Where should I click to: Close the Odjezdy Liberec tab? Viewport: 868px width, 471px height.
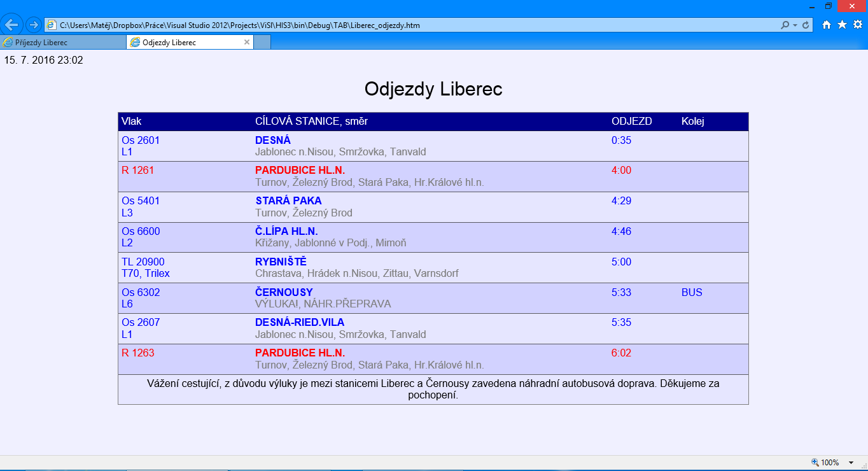[247, 42]
